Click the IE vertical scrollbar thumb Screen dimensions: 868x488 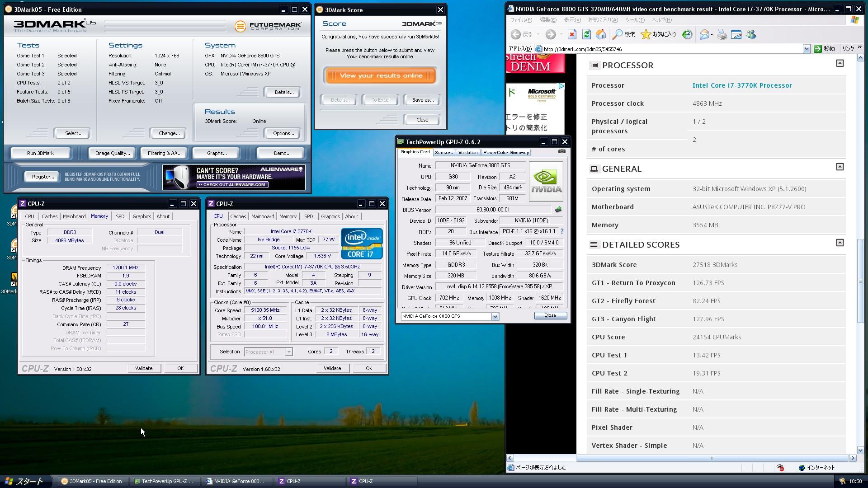860,280
